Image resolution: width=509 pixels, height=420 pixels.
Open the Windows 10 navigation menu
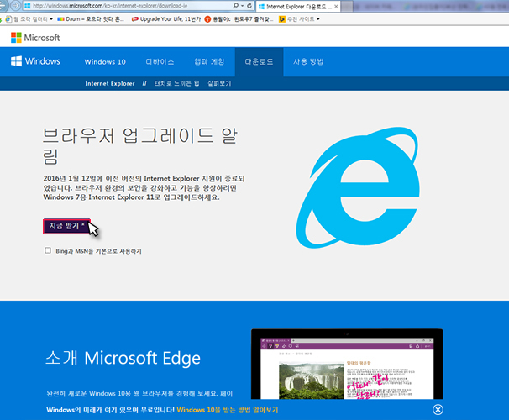(105, 61)
